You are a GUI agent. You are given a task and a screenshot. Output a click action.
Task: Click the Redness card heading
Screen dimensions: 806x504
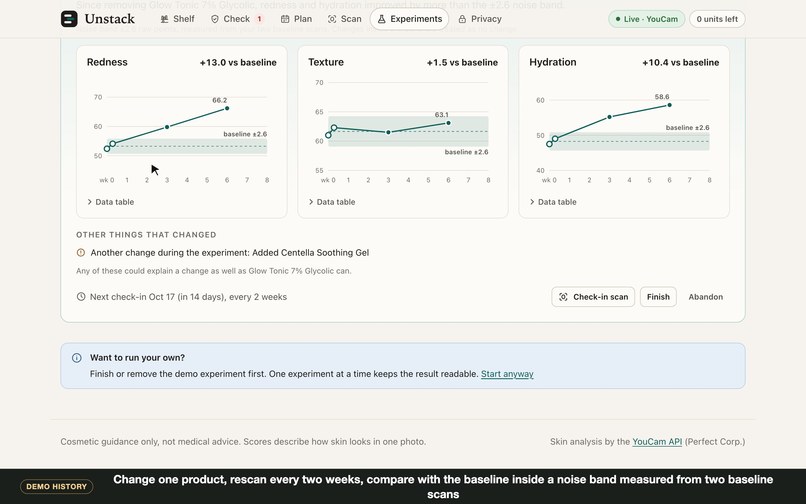pos(107,62)
